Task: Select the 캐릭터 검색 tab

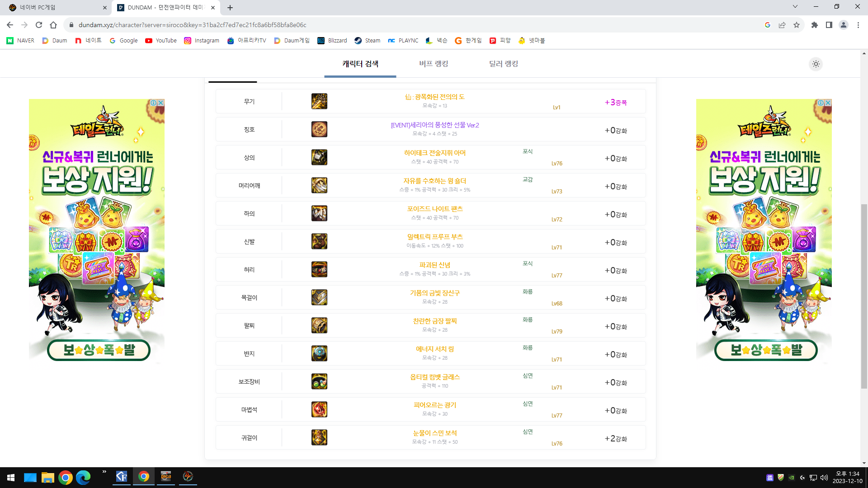Action: [x=360, y=64]
